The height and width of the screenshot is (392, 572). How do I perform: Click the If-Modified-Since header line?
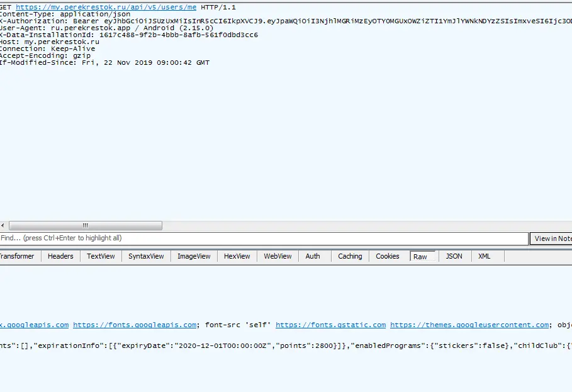click(104, 63)
